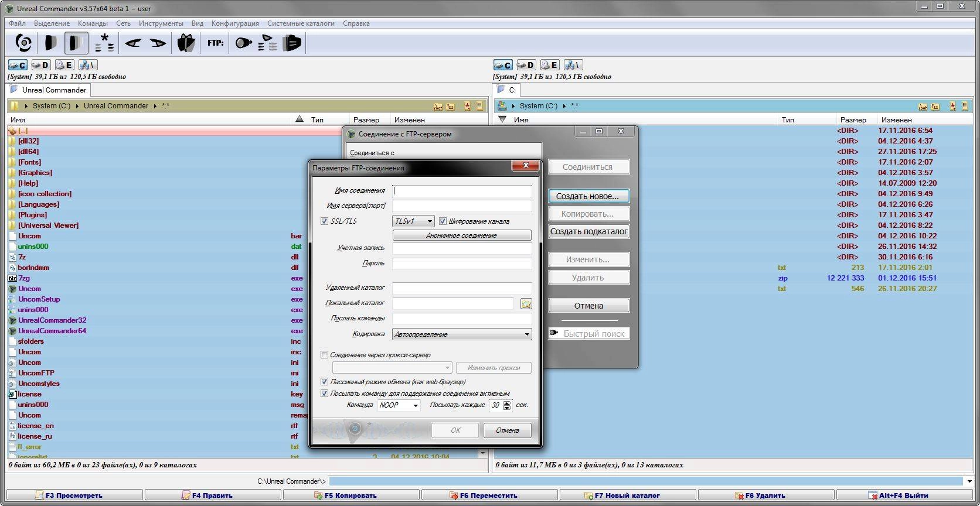Screen dimensions: 980x506
Task: Expand arrow after System (C:) in right path
Action: pyautogui.click(x=564, y=106)
